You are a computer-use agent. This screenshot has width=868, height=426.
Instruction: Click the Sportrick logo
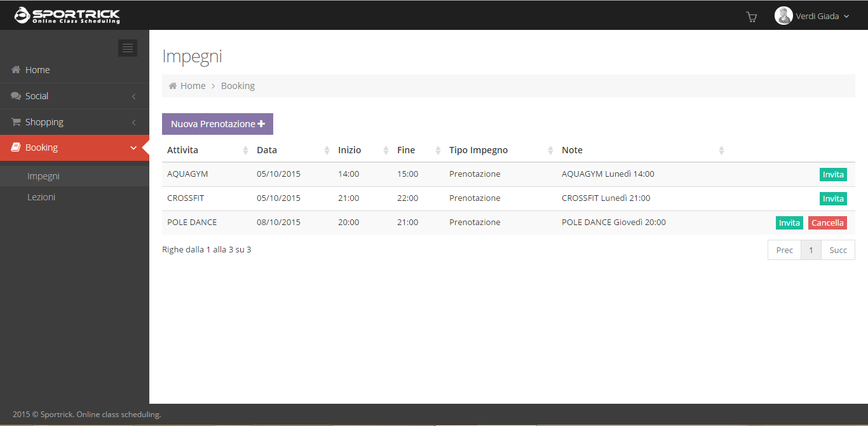tap(67, 15)
